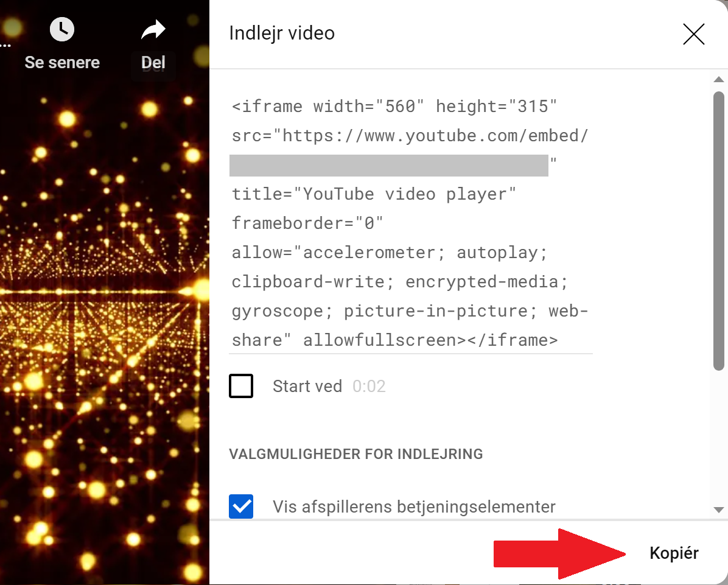Click the Se senere clock icon
The height and width of the screenshot is (585, 728).
[61, 29]
